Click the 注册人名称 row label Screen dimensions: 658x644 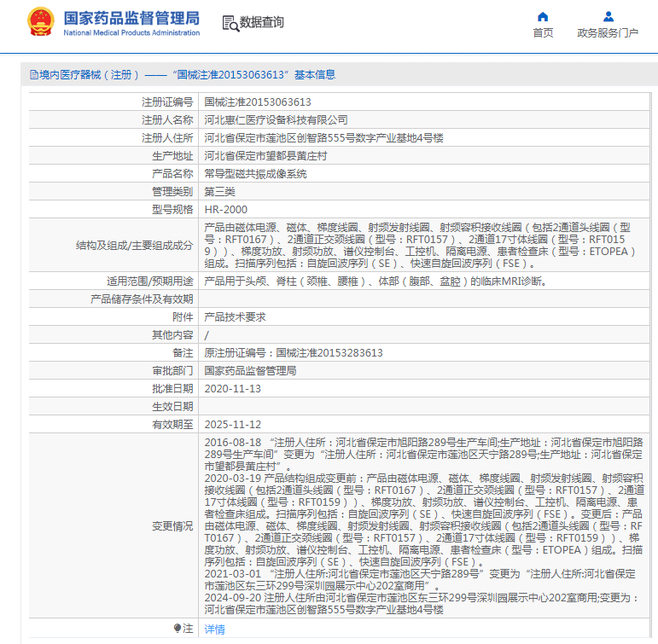coord(167,120)
